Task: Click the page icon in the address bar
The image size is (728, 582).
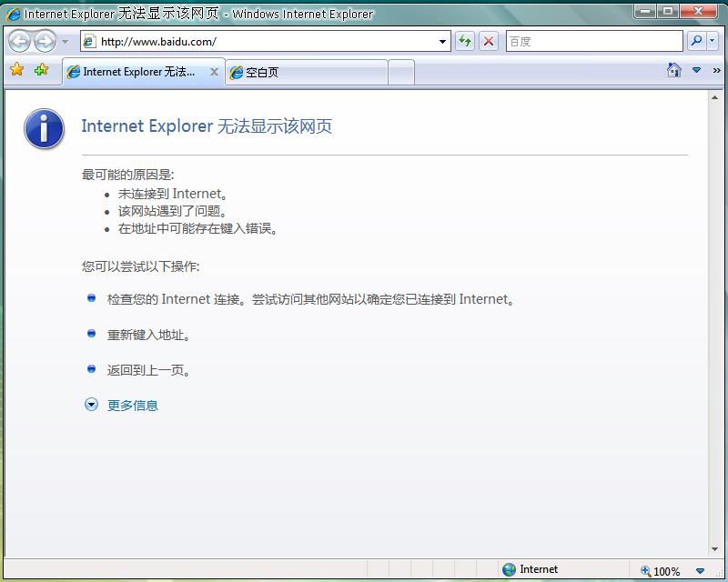Action: point(89,41)
